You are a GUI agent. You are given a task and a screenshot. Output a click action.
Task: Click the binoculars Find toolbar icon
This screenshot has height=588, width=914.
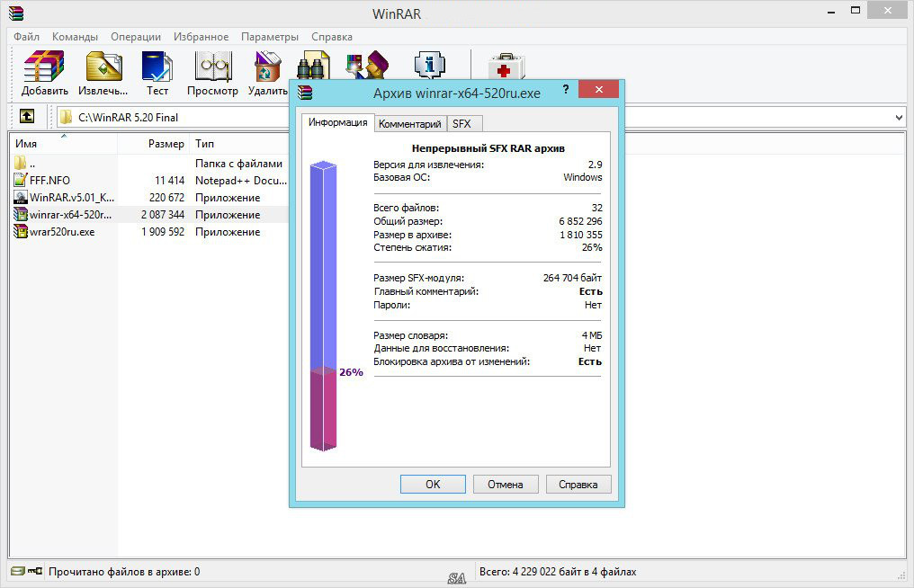[x=314, y=65]
